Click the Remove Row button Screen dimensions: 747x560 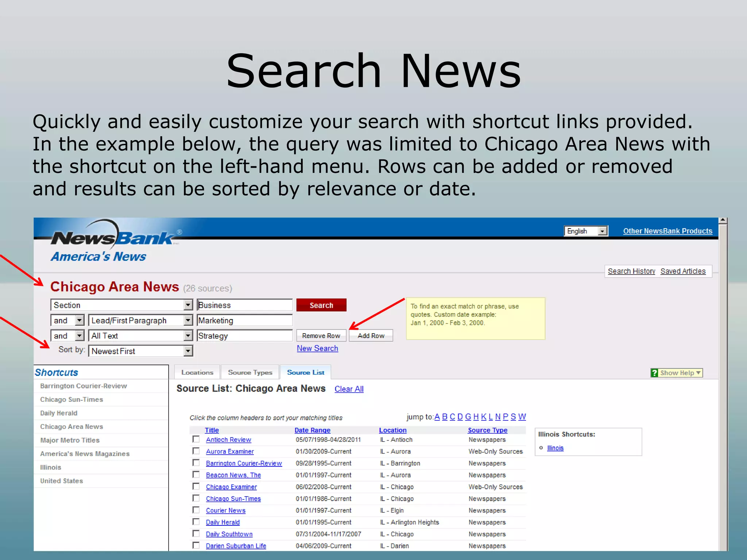[321, 335]
